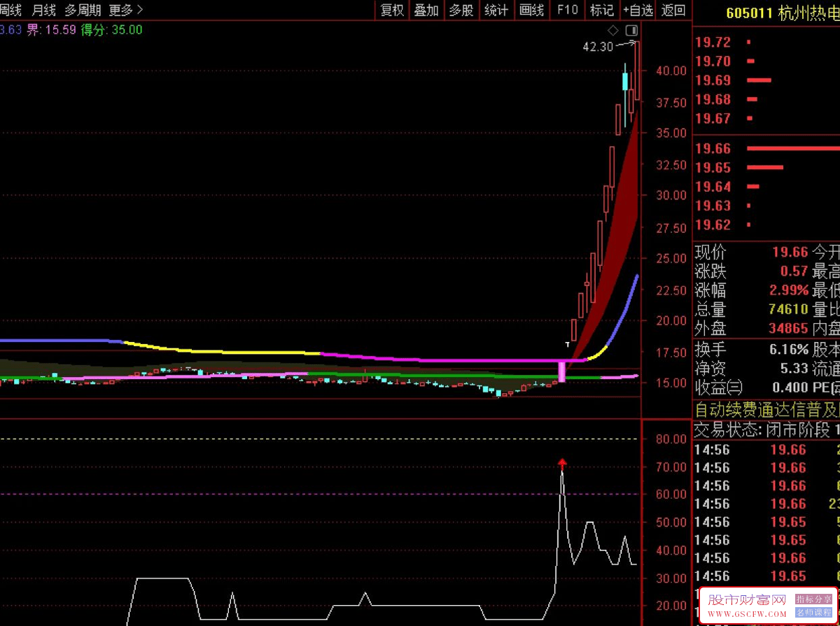
Task: Click the 得分: 35.00 indicator readout
Action: click(112, 29)
